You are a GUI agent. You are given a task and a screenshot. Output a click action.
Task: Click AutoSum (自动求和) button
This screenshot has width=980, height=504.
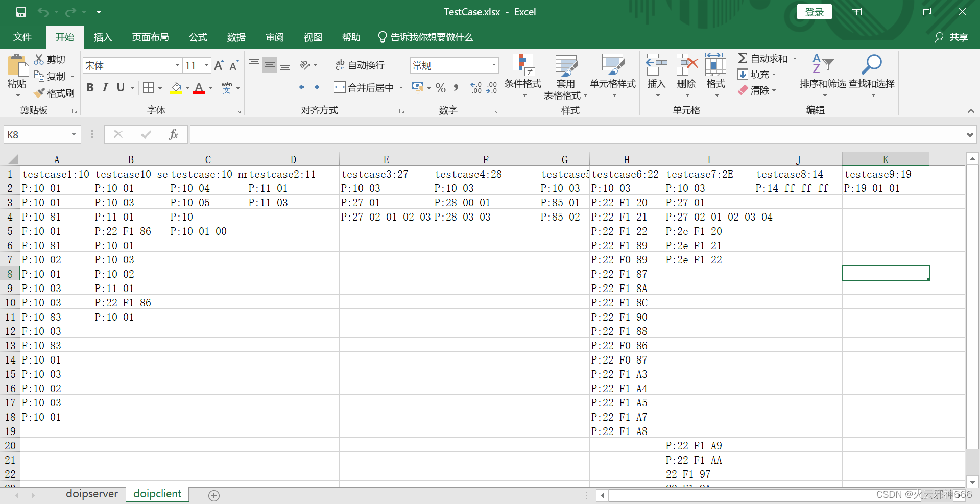coord(763,59)
